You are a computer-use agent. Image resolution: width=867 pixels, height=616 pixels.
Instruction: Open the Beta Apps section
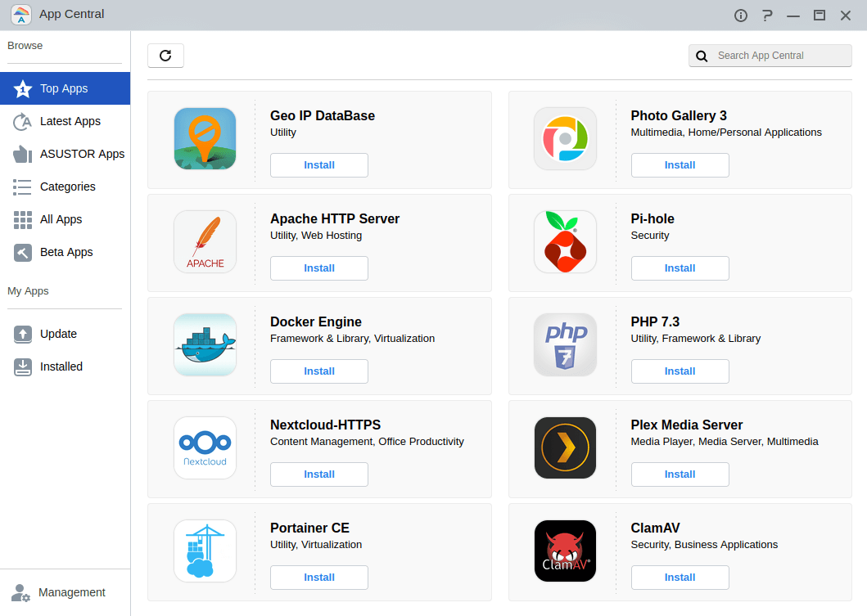point(65,252)
